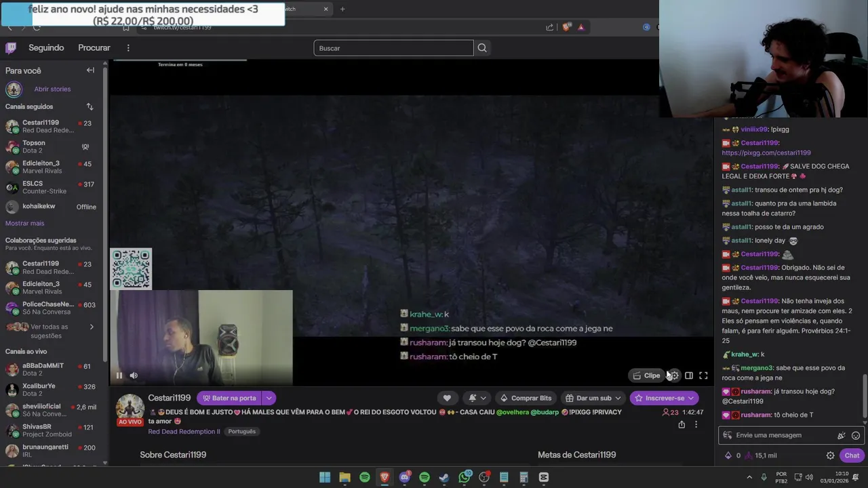Open the Windows Start menu
The image size is (868, 488).
point(325,477)
